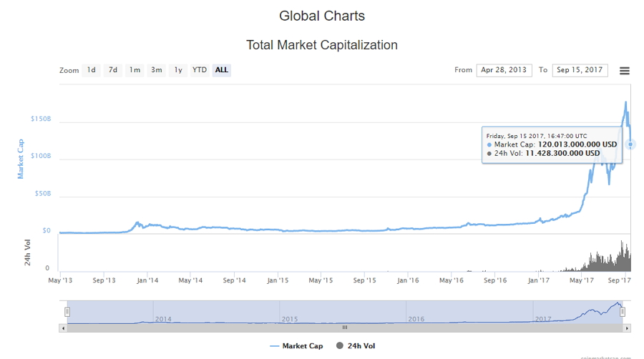Set zoom to 1m

135,70
